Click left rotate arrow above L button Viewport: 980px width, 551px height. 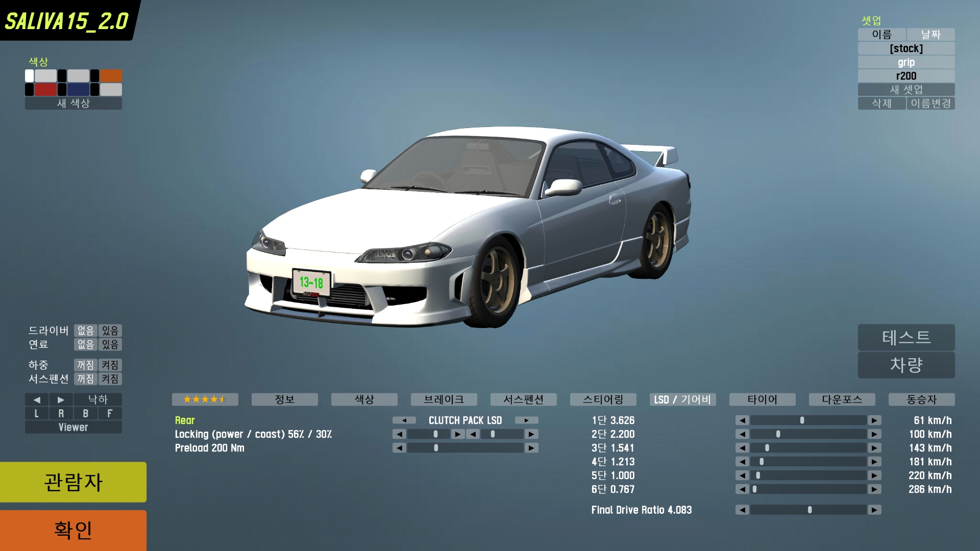(x=37, y=400)
